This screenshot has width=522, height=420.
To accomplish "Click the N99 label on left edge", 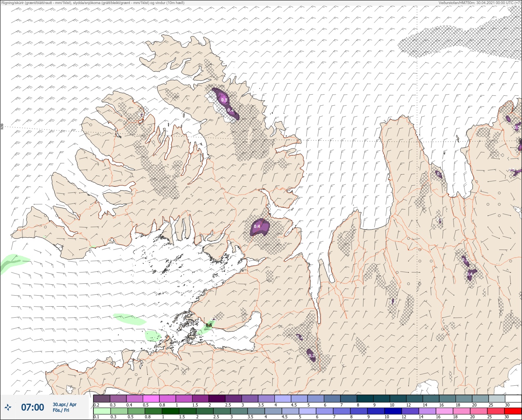I will (x=2, y=127).
